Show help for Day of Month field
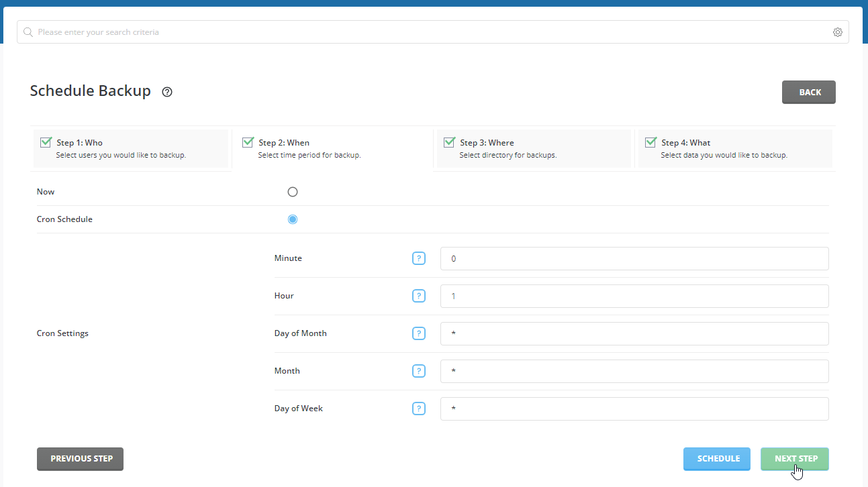Viewport: 868px width, 487px height. click(419, 333)
